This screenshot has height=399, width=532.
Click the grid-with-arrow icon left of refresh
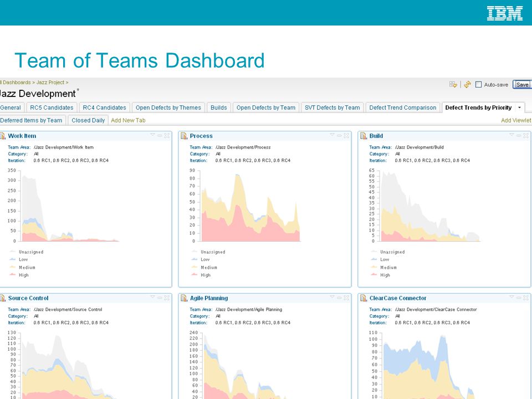pyautogui.click(x=453, y=84)
